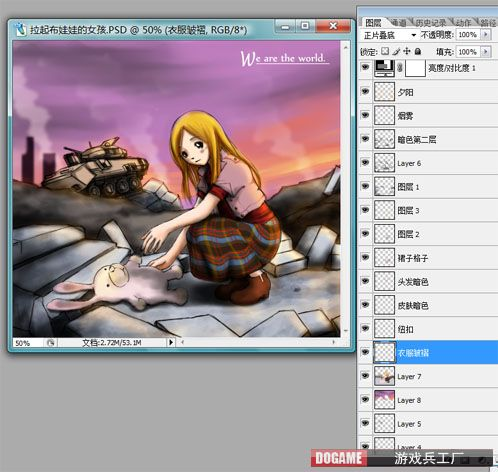Click the Layer 8 thumbnail

click(x=384, y=400)
